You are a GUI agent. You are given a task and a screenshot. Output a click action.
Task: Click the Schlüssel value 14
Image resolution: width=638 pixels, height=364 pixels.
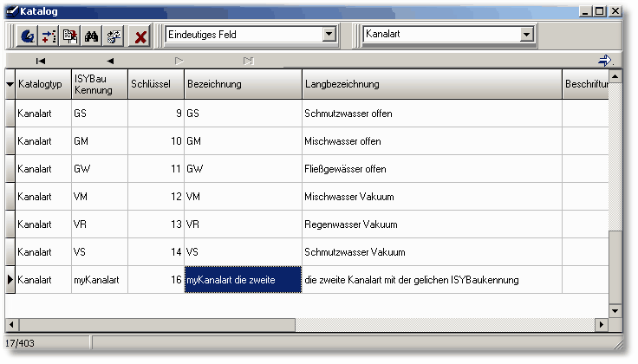[x=156, y=251]
